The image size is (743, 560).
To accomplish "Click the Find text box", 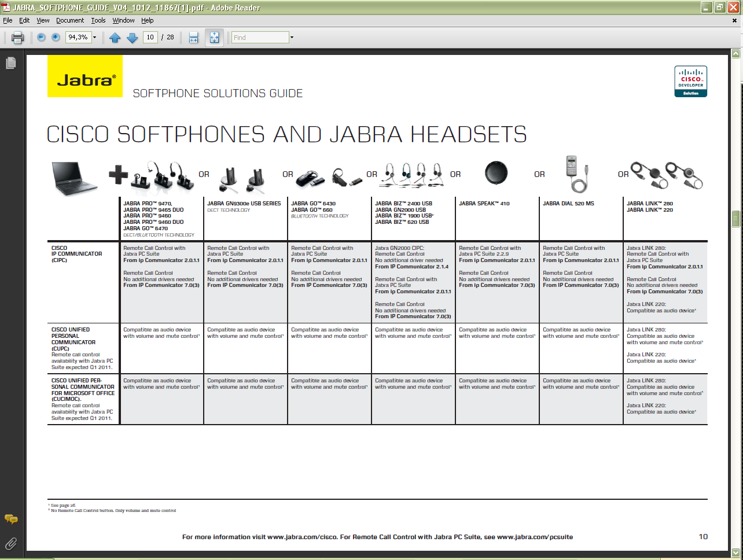I will point(260,38).
